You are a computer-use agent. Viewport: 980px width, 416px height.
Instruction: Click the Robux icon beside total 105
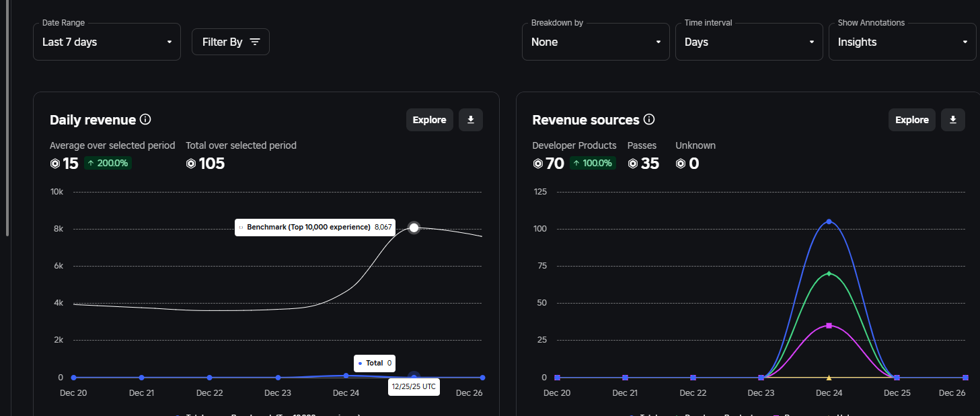[191, 164]
